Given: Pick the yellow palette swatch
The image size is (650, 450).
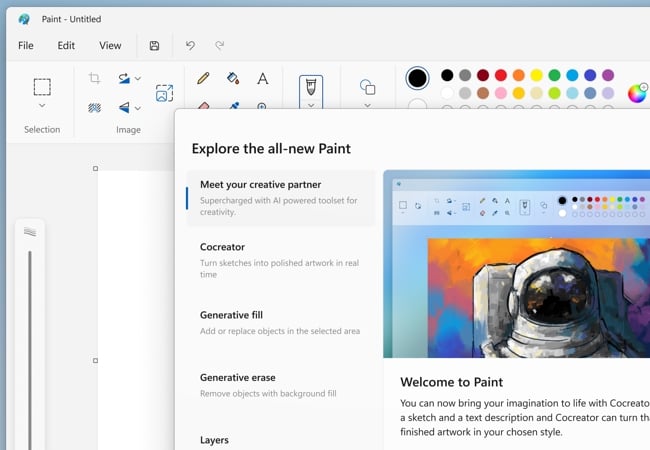Looking at the screenshot, I should pos(536,75).
